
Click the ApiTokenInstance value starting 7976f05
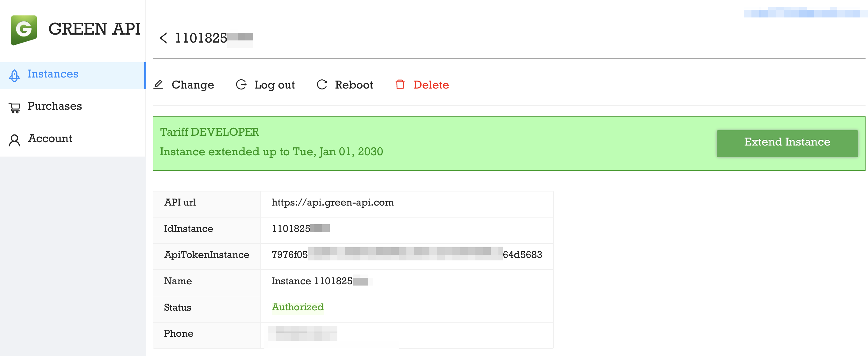click(x=407, y=255)
